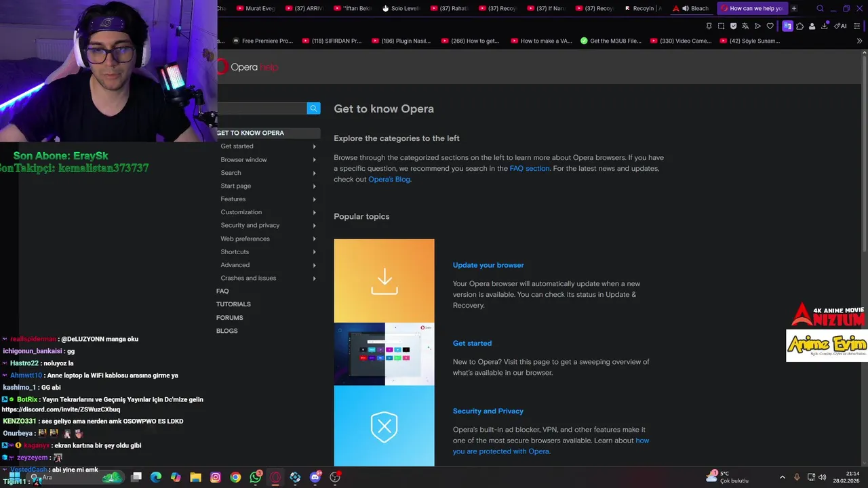Open the FORUMS sidebar item
868x488 pixels.
pos(229,318)
